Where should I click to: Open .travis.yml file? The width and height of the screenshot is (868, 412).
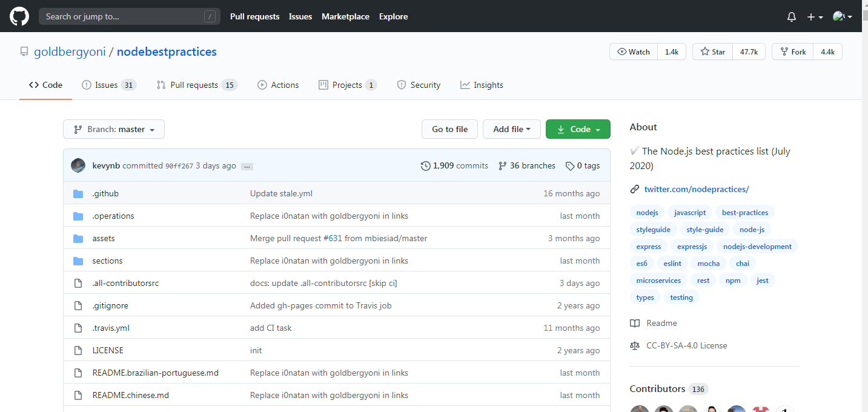[111, 328]
